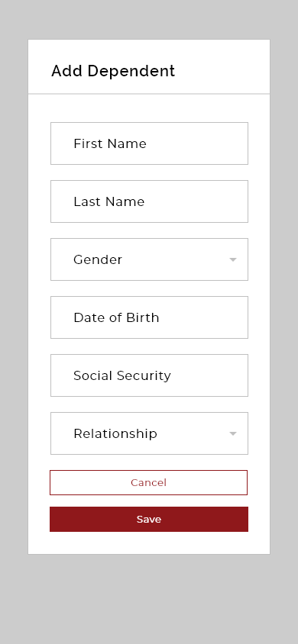Image resolution: width=298 pixels, height=644 pixels.
Task: Click the Add Dependent dialog title
Action: click(113, 71)
